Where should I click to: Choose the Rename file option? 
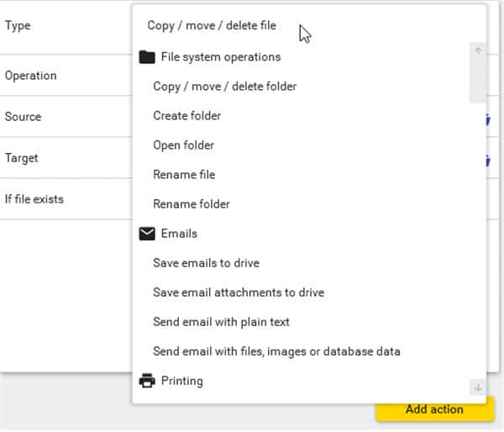click(184, 174)
